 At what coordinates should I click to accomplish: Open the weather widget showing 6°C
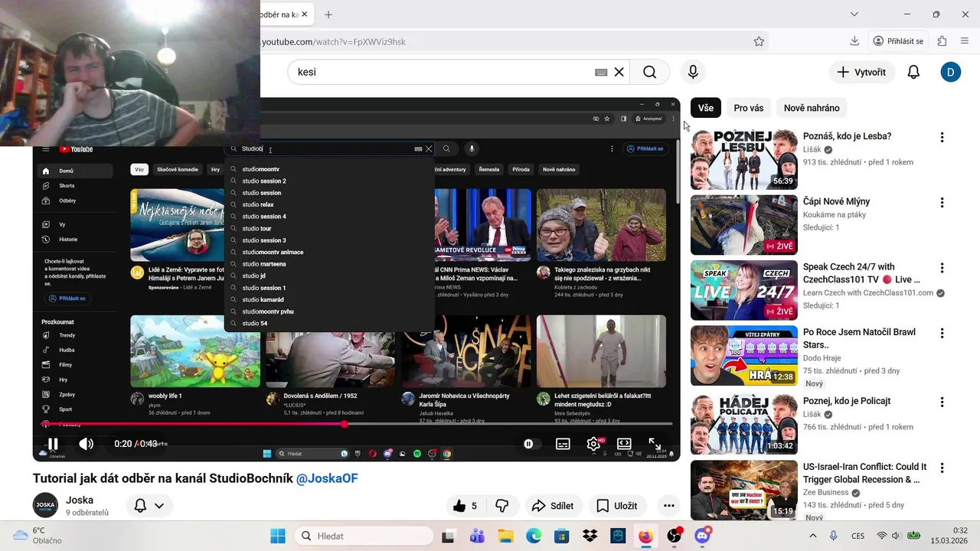click(37, 536)
